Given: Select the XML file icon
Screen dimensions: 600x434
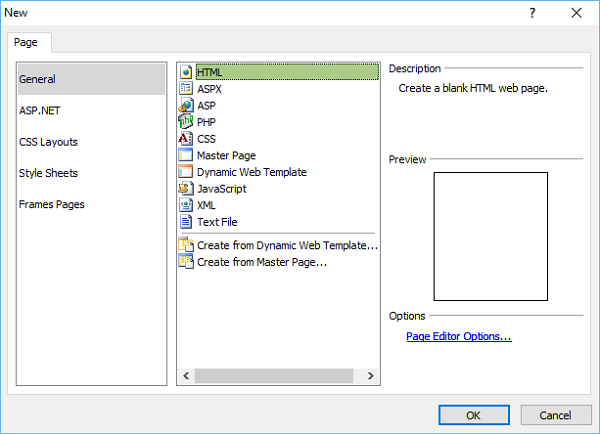Looking at the screenshot, I should (x=185, y=205).
